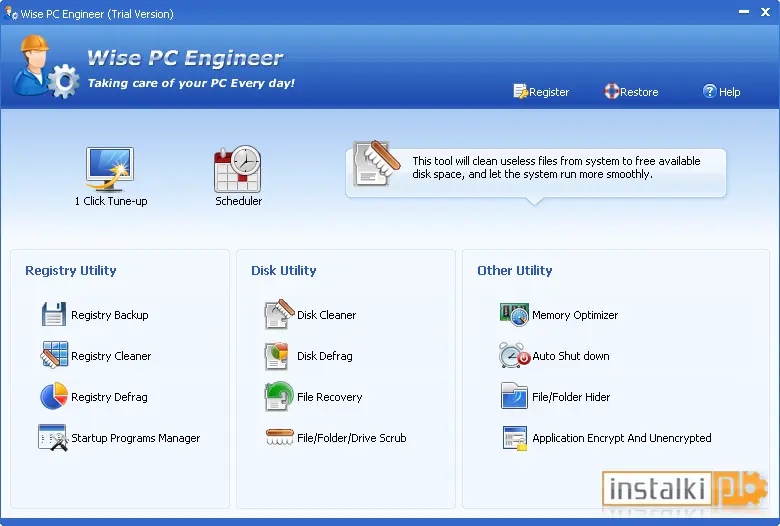This screenshot has height=526, width=780.
Task: Open File/Folder Hider text label
Action: (571, 397)
